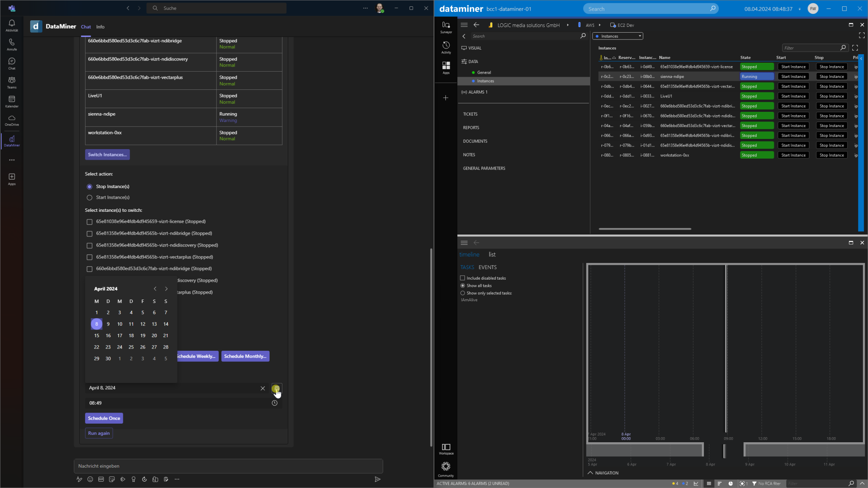868x488 pixels.
Task: Open the Apps panel in DataMiner sidebar
Action: pyautogui.click(x=445, y=67)
